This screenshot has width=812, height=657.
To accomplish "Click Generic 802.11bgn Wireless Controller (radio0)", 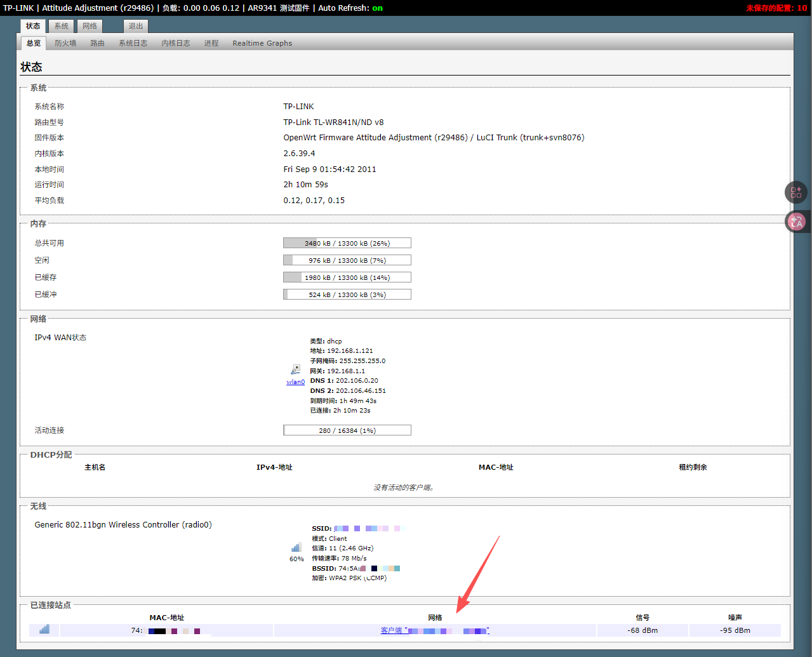I will [123, 525].
